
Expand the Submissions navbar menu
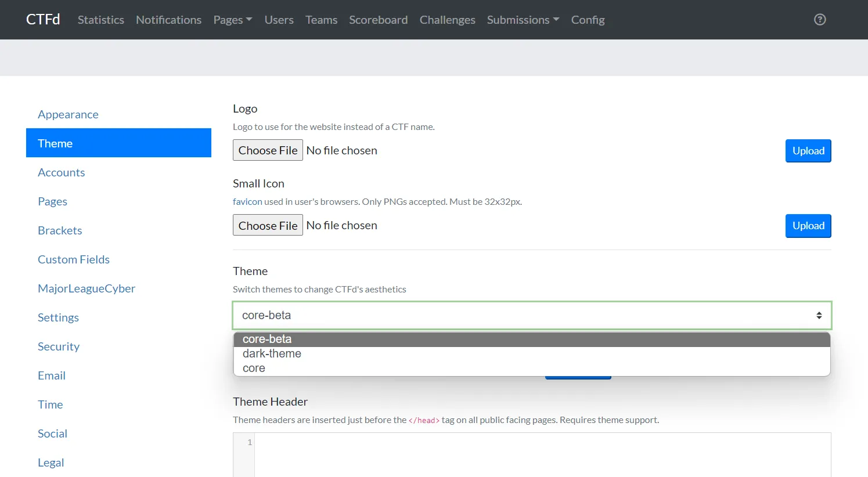coord(523,20)
